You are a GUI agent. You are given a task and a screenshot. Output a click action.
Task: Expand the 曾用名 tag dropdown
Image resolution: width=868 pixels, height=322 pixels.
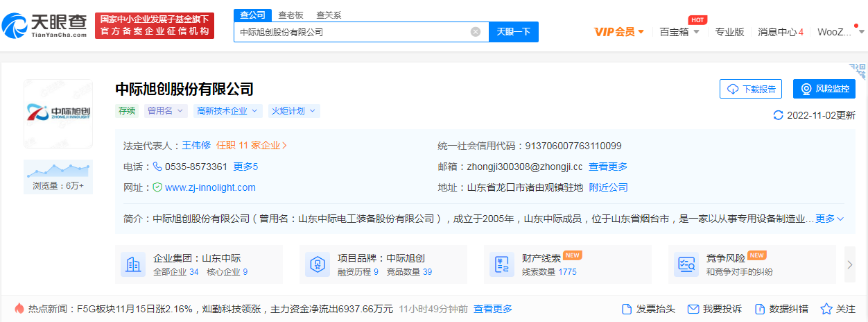tap(165, 110)
